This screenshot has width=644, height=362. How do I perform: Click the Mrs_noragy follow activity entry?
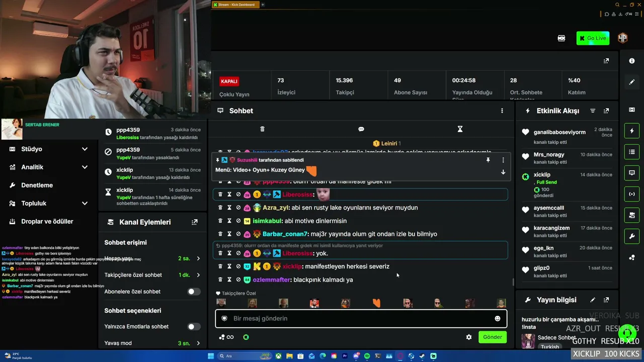coord(567,158)
